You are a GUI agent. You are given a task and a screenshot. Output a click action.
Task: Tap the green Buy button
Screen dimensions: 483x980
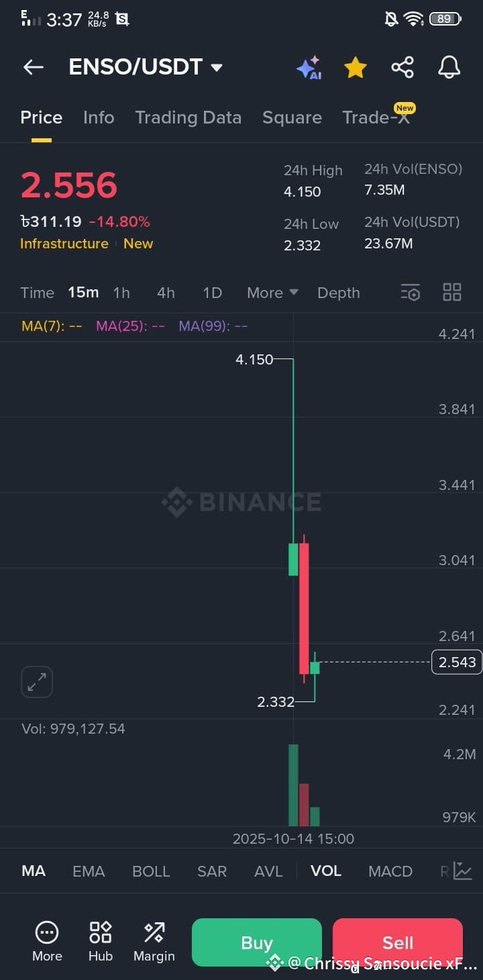click(257, 942)
